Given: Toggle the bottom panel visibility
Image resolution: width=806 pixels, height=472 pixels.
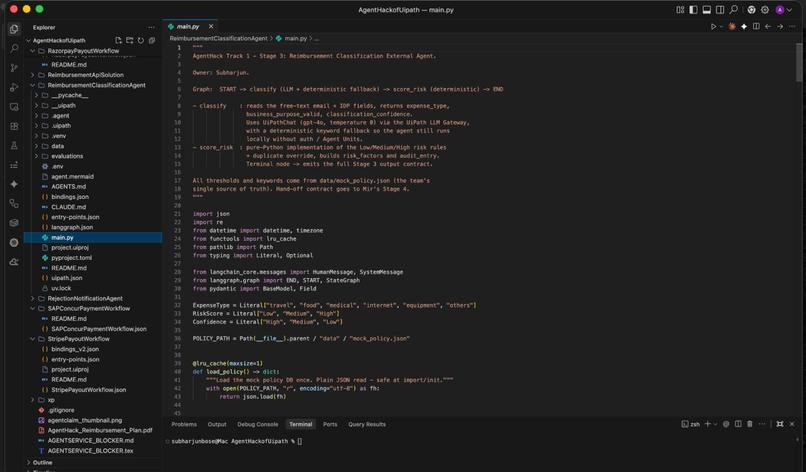Looking at the screenshot, I should click(707, 10).
